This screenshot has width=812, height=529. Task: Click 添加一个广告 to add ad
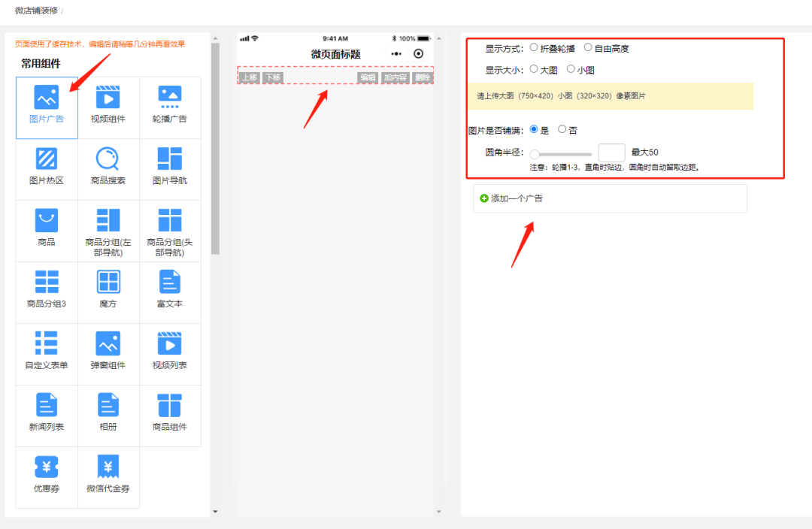point(610,199)
